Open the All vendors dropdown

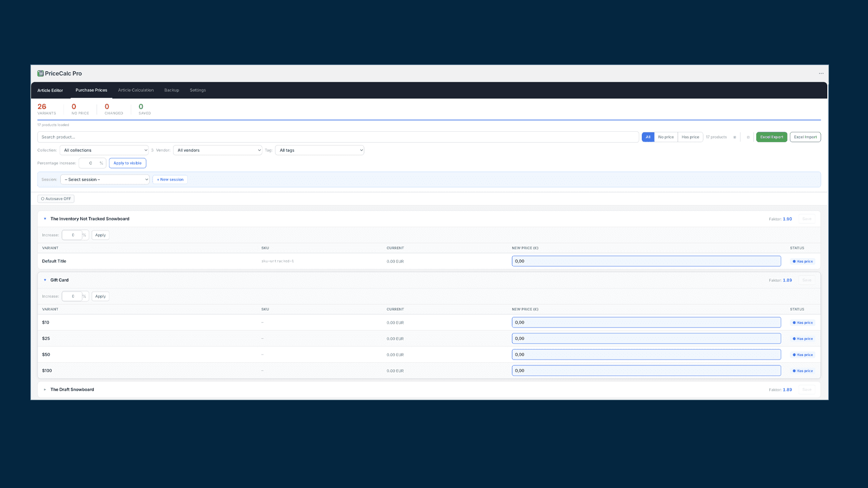[x=218, y=150]
